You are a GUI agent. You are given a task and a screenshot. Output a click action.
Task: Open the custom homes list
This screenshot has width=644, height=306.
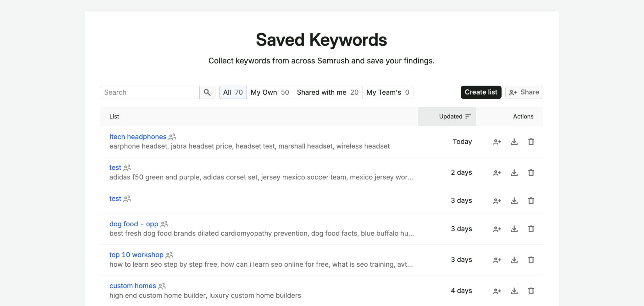point(133,286)
